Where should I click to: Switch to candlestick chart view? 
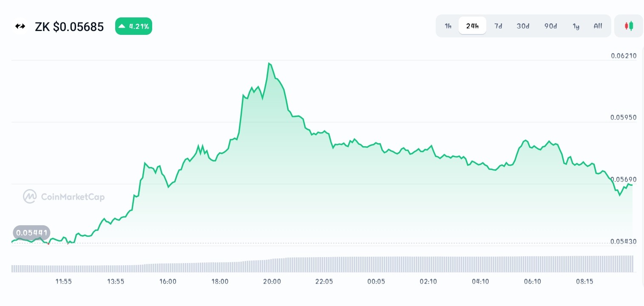pos(629,26)
